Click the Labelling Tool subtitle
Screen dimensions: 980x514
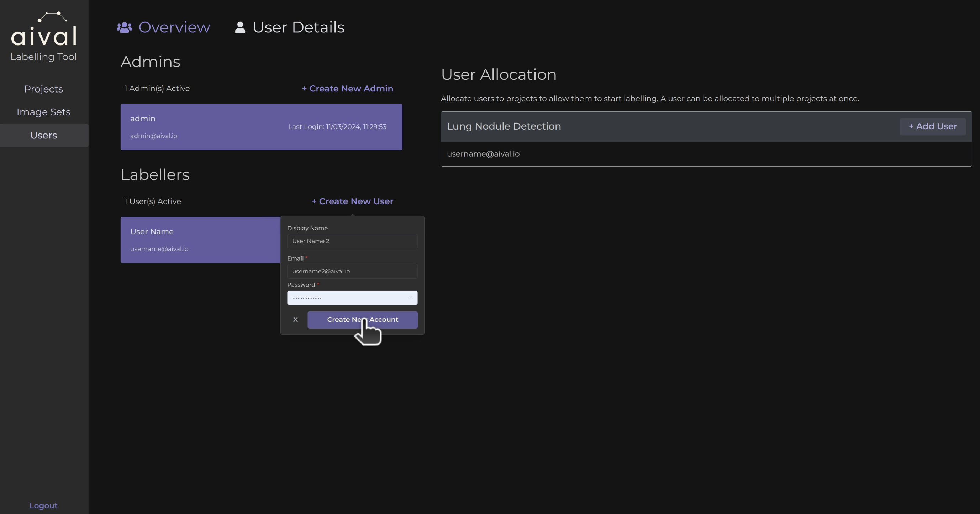44,57
